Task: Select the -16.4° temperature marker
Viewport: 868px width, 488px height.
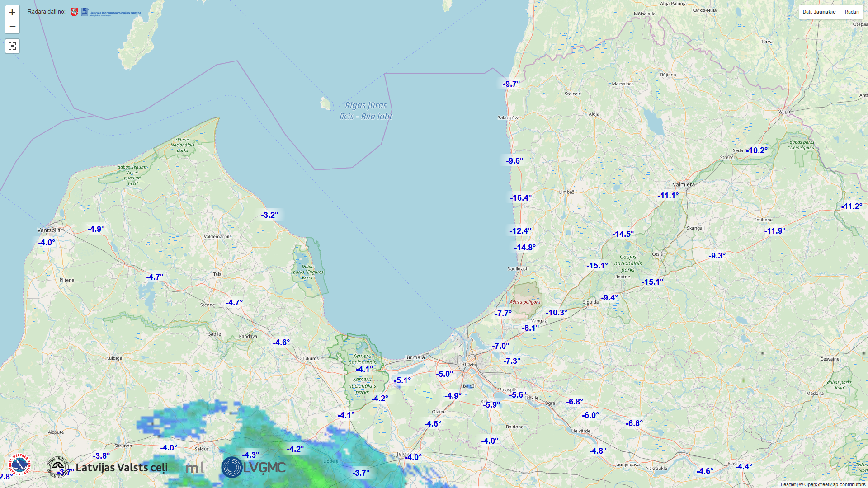Action: point(521,198)
